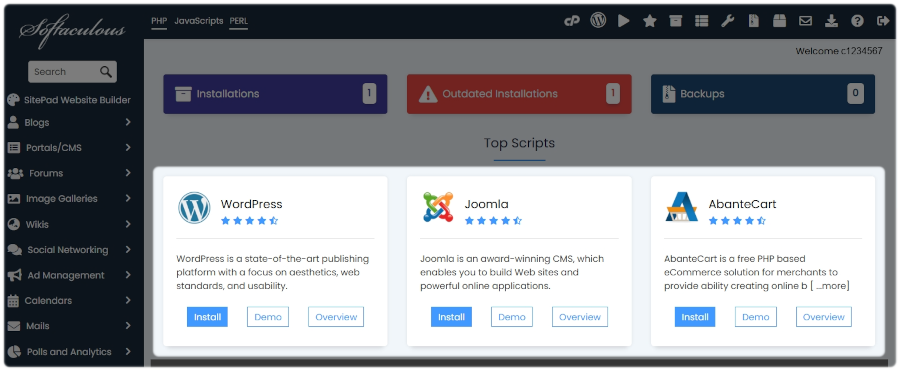Install Joomla
Image resolution: width=900 pixels, height=372 pixels.
tap(451, 317)
